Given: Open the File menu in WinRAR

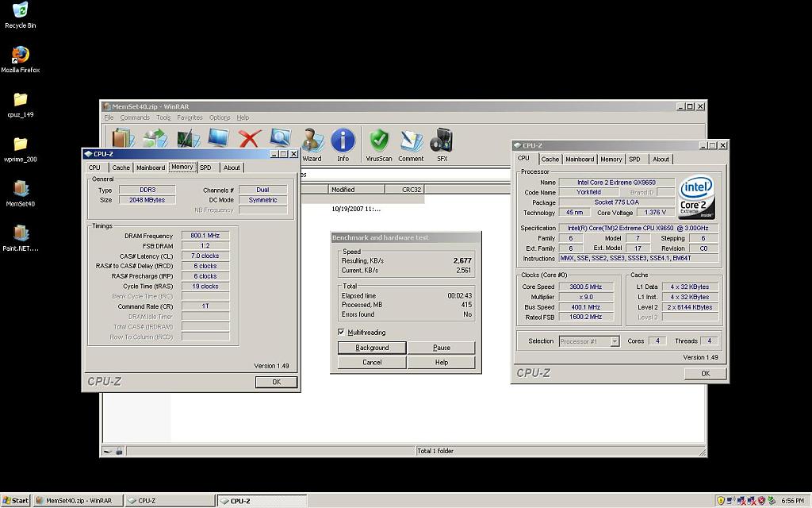Looking at the screenshot, I should click(109, 117).
